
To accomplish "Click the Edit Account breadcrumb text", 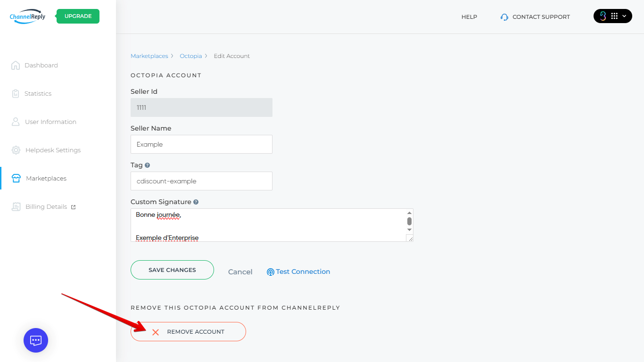I will point(232,56).
